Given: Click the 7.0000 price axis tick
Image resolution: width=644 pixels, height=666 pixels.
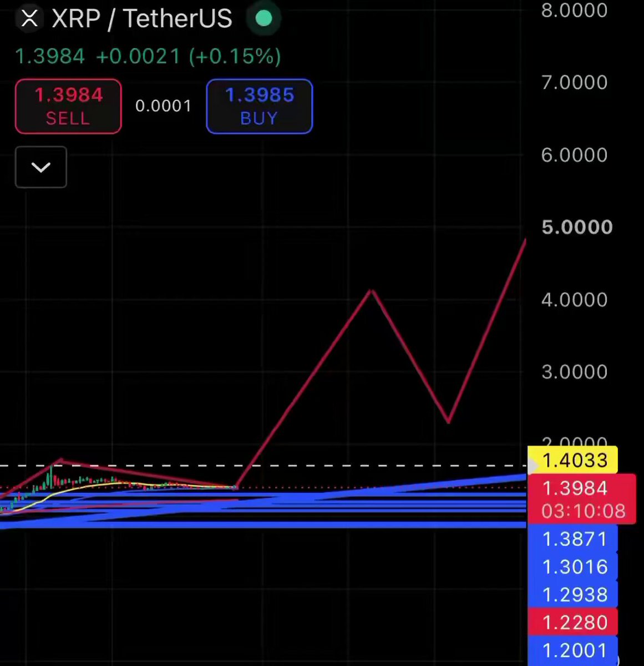Looking at the screenshot, I should tap(575, 83).
